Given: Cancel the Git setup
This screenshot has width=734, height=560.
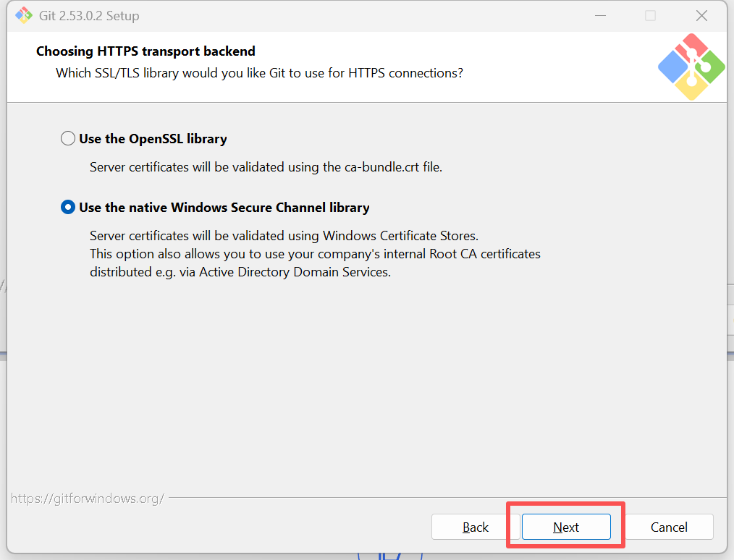Looking at the screenshot, I should (x=668, y=527).
